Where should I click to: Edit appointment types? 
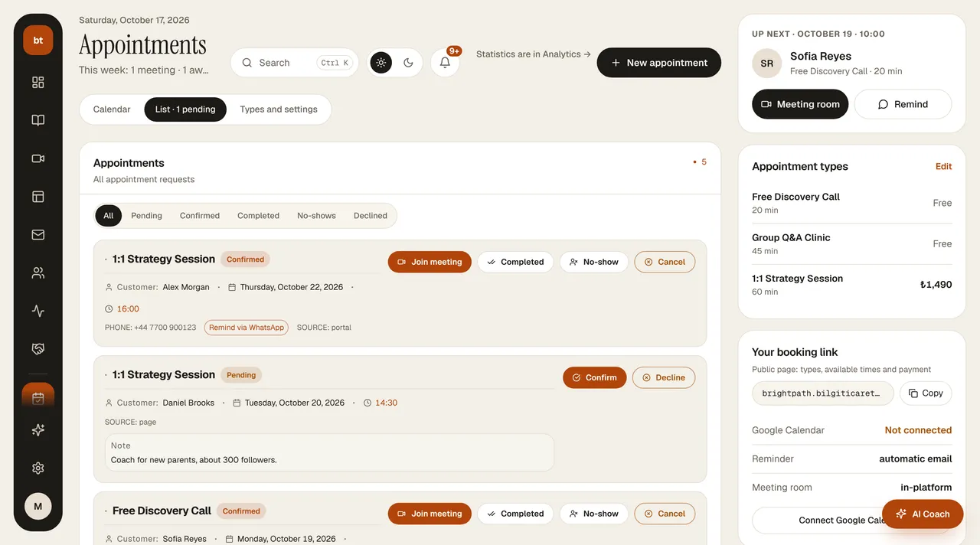click(x=943, y=166)
